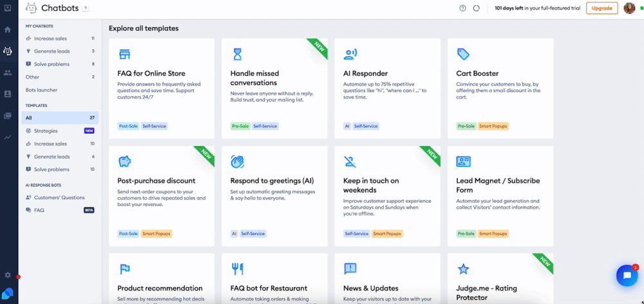Open the Respond to greetings (AI) template
The image size is (644, 304).
tap(274, 196)
